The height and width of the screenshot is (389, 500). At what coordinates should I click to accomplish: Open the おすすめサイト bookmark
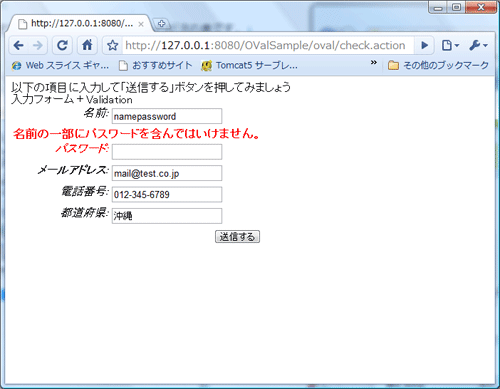pos(156,65)
